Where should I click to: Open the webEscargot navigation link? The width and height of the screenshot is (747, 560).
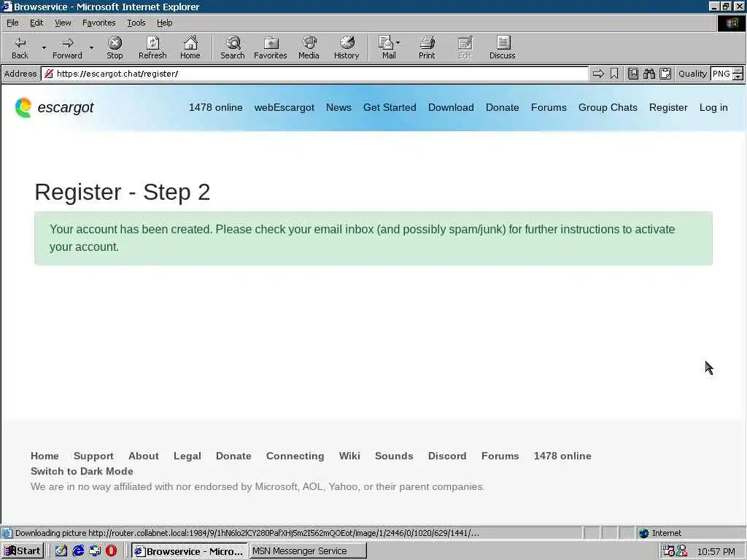284,108
